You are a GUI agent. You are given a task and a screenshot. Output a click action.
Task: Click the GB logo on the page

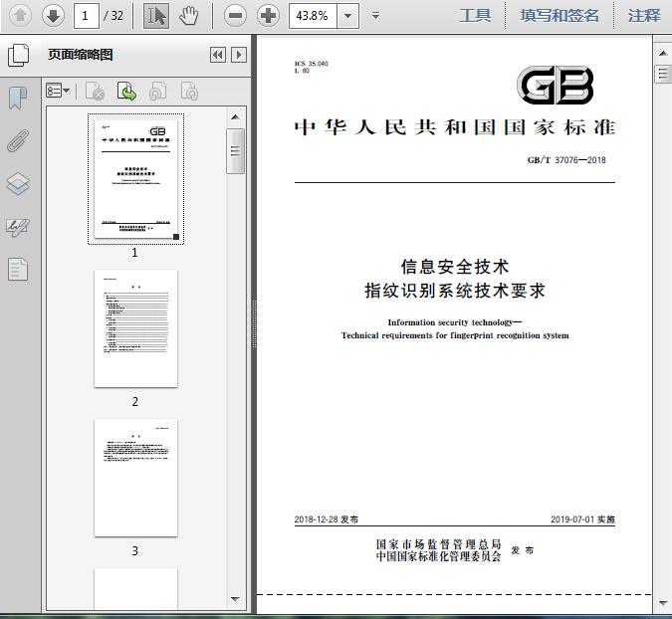[x=556, y=85]
